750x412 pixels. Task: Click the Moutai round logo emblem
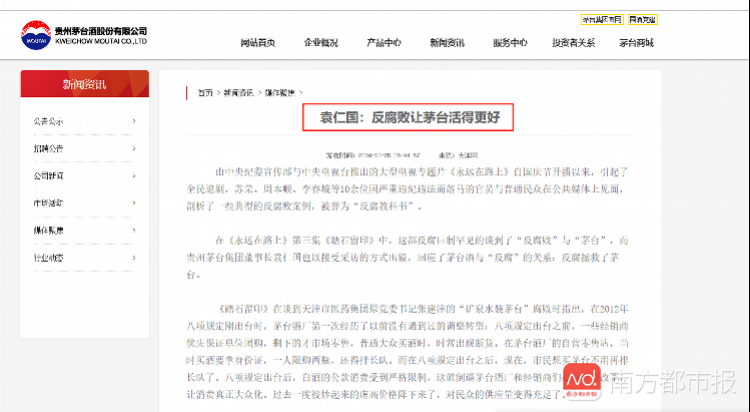(x=36, y=35)
